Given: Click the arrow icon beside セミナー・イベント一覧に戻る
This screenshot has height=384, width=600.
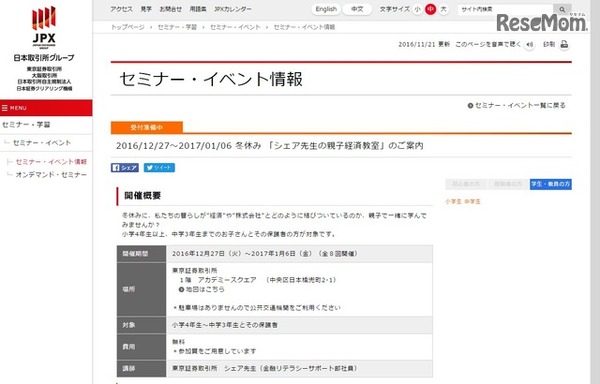Looking at the screenshot, I should 470,106.
